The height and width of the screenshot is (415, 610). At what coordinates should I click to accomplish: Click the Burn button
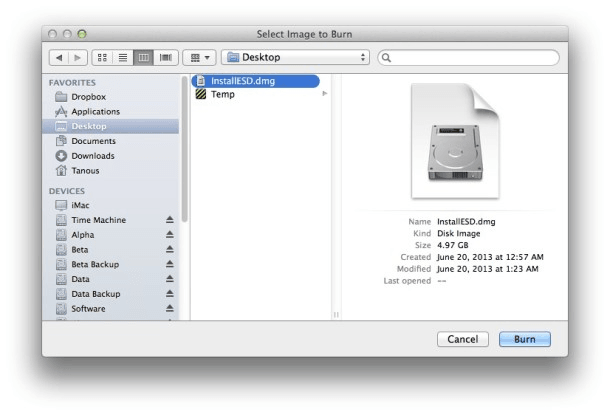point(525,339)
